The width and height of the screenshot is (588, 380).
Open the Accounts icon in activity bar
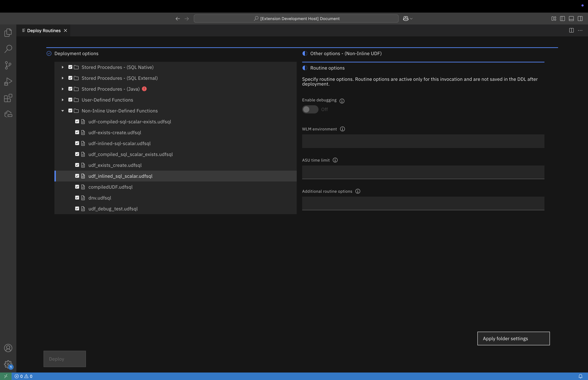(x=8, y=348)
